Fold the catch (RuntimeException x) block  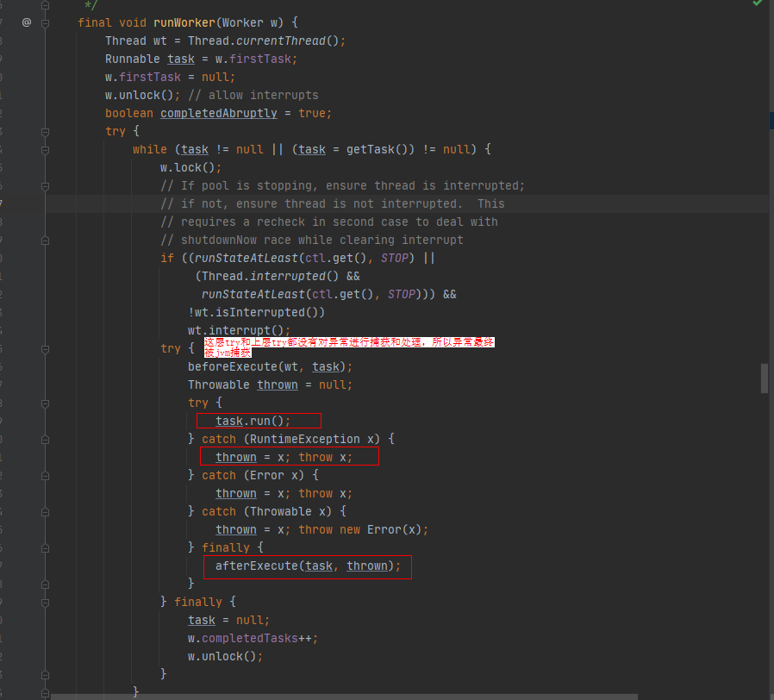(x=45, y=440)
